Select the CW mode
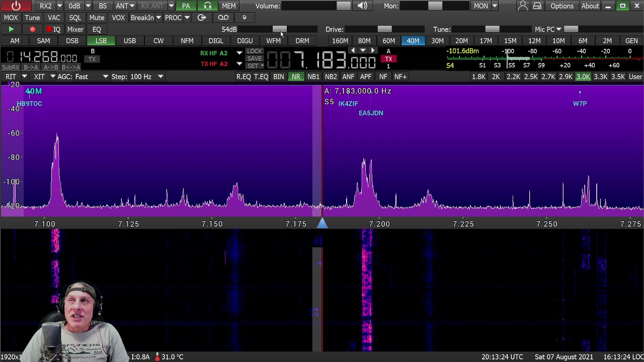The image size is (644, 362). (158, 41)
